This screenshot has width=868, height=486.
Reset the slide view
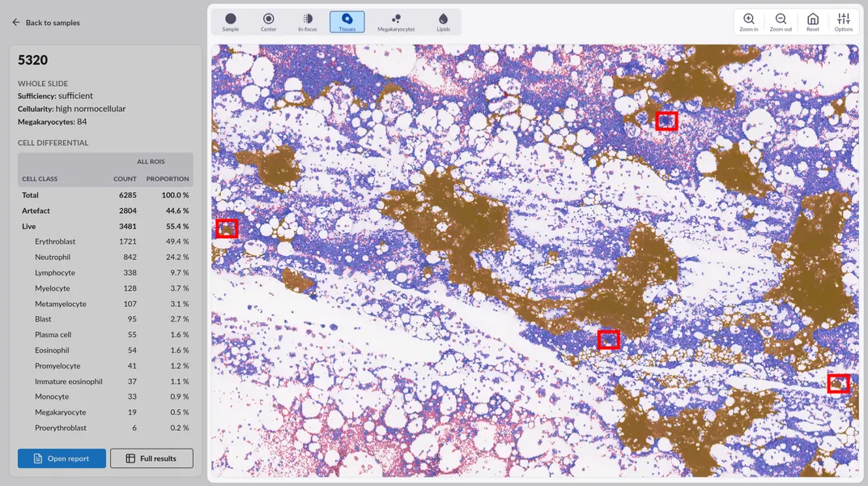[x=813, y=22]
